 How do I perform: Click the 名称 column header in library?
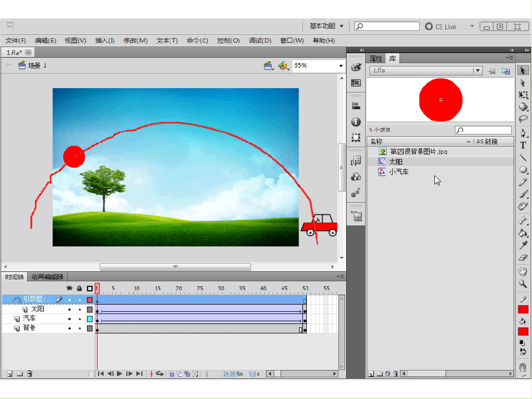click(x=376, y=141)
